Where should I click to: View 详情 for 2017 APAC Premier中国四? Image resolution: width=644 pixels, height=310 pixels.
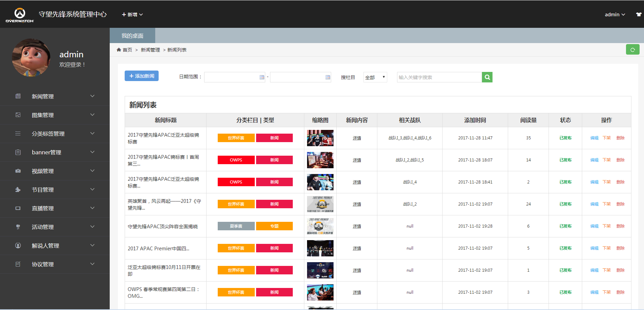pos(357,248)
